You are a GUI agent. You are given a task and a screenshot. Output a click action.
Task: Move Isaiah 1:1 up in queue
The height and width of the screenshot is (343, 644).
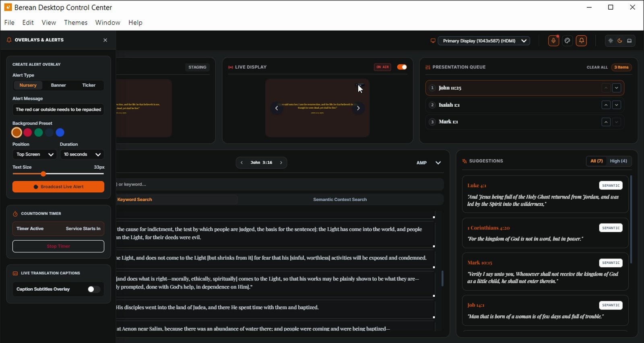pos(606,105)
